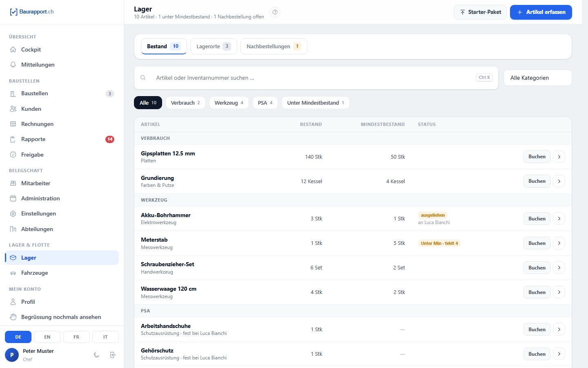Click the Artikel erfassen button
The height and width of the screenshot is (368, 588).
click(x=541, y=12)
